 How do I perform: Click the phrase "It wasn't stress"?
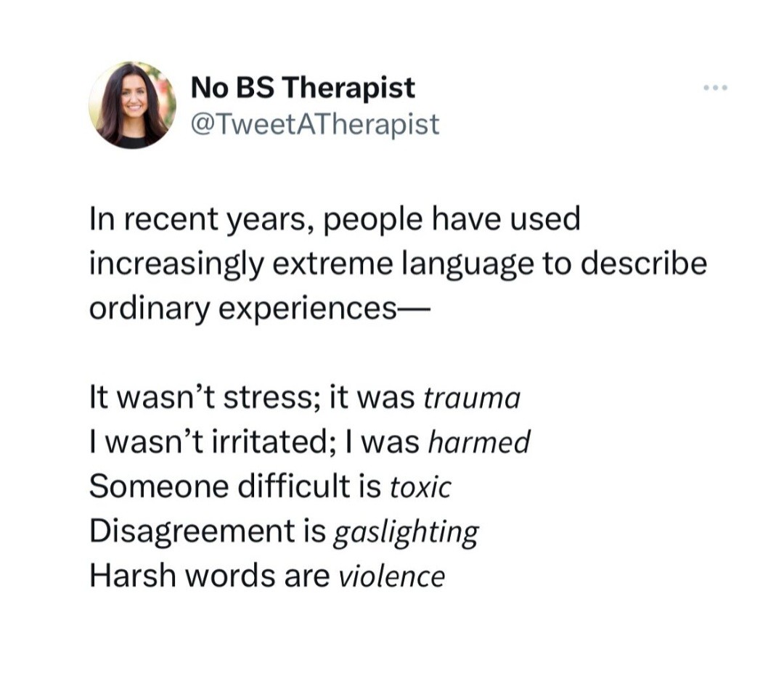[203, 398]
